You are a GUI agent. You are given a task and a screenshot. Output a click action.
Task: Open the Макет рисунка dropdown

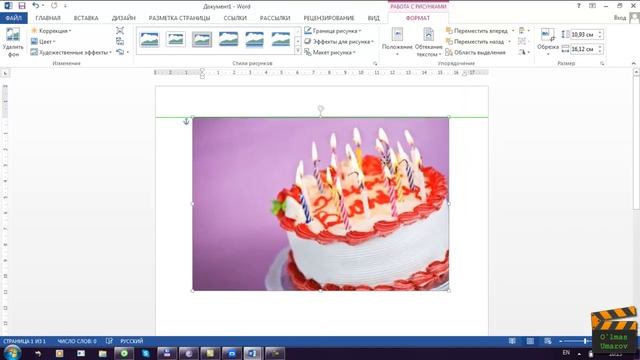click(x=330, y=52)
